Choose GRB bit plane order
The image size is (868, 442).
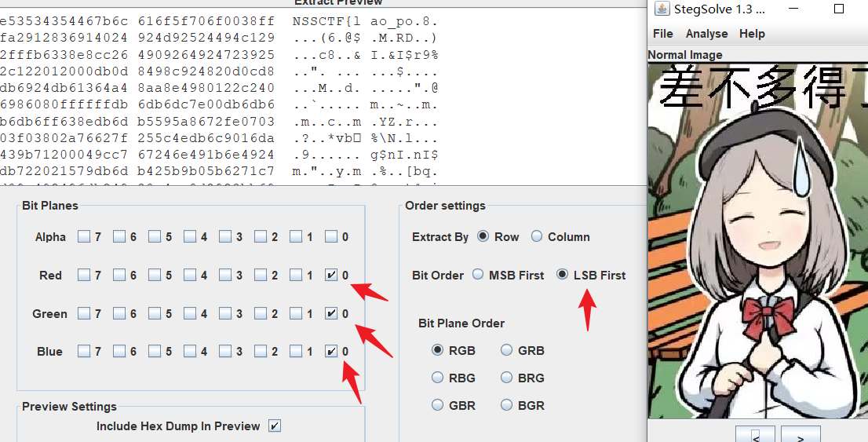(x=506, y=350)
